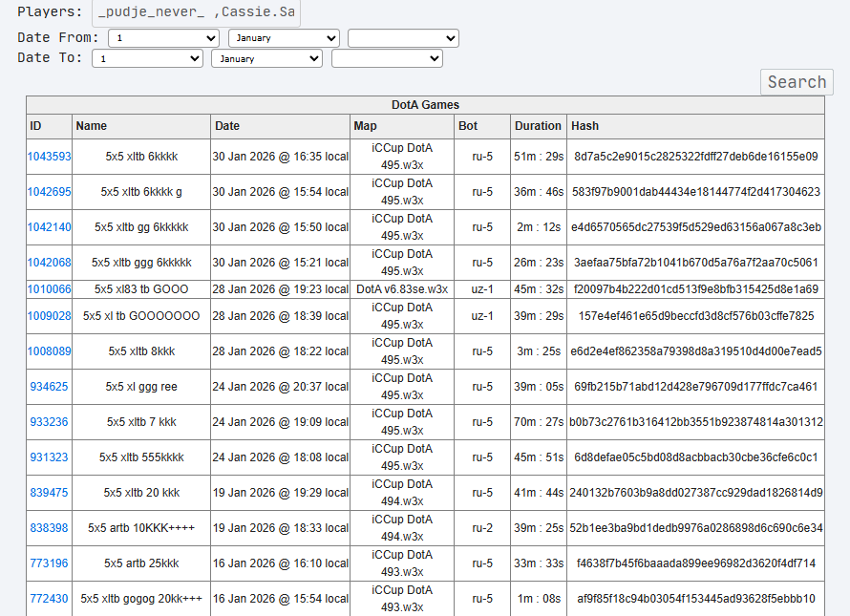Focus the Players input field
Image resolution: width=850 pixels, height=616 pixels.
tap(196, 11)
